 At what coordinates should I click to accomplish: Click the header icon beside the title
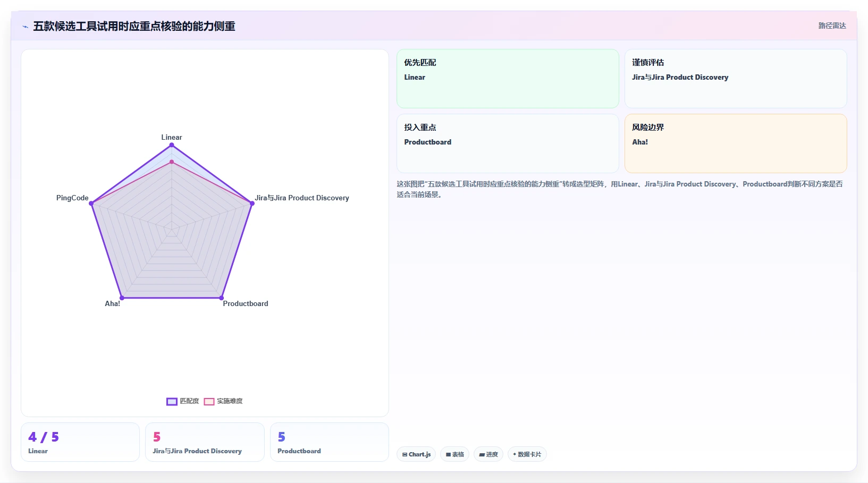(25, 27)
